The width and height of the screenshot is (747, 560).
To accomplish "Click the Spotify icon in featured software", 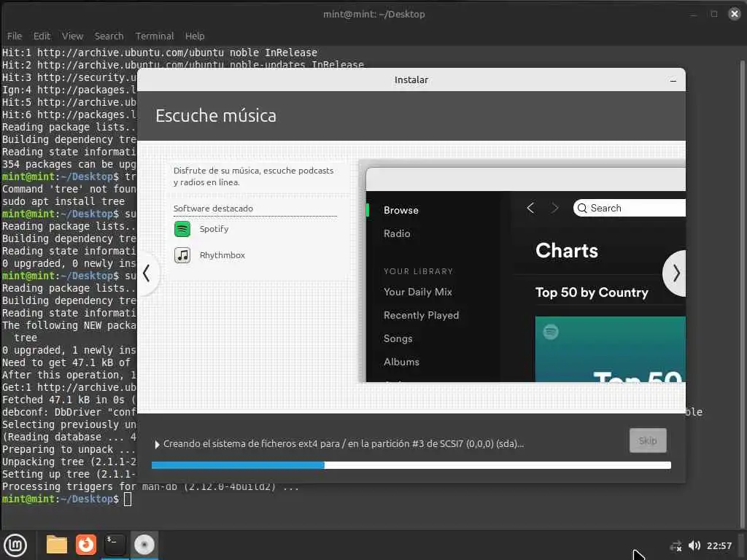I will click(182, 229).
